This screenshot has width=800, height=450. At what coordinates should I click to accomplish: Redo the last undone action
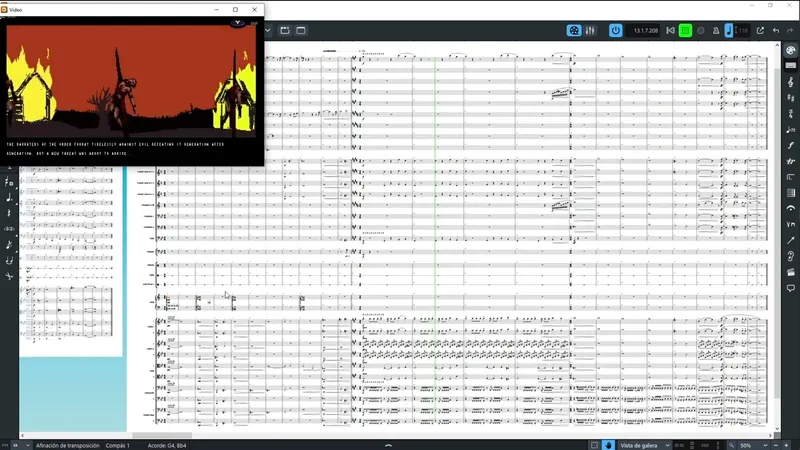790,31
